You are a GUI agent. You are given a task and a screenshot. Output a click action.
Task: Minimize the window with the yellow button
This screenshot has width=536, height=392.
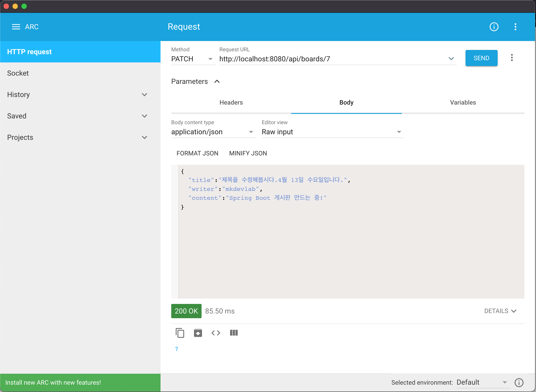coord(15,6)
